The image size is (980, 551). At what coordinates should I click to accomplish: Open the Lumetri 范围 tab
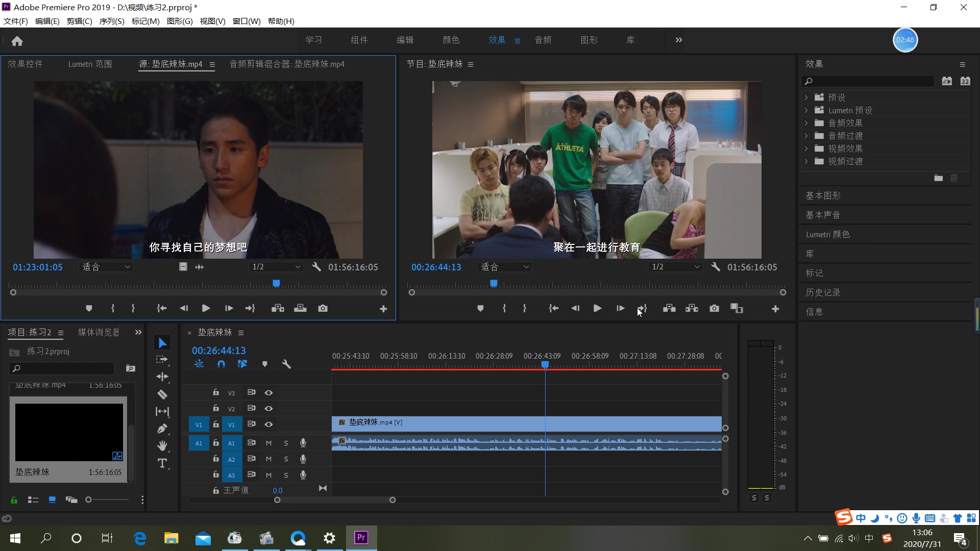(90, 64)
